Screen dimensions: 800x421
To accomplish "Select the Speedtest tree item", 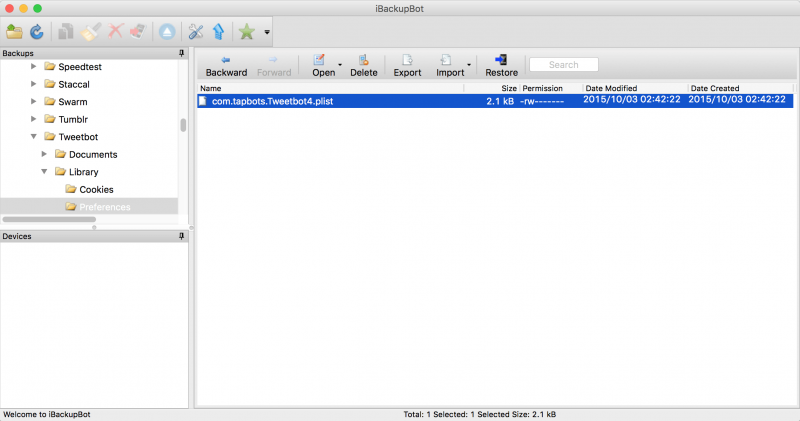I will click(80, 67).
